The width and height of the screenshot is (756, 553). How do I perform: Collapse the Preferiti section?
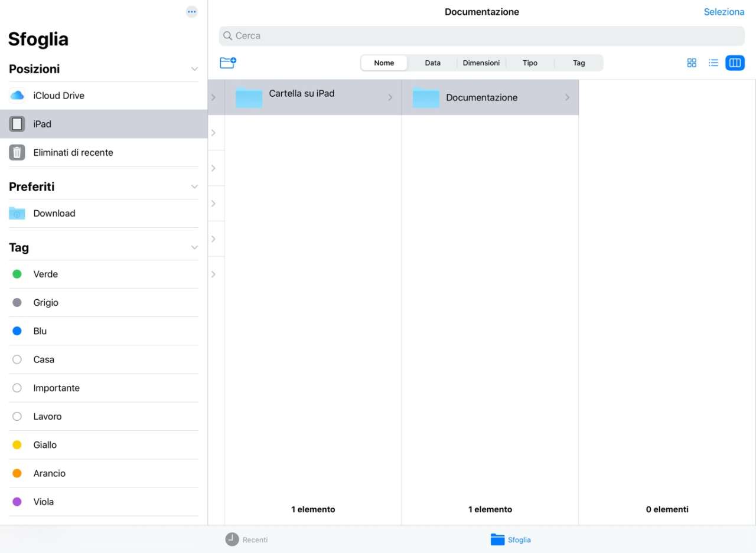coord(194,186)
